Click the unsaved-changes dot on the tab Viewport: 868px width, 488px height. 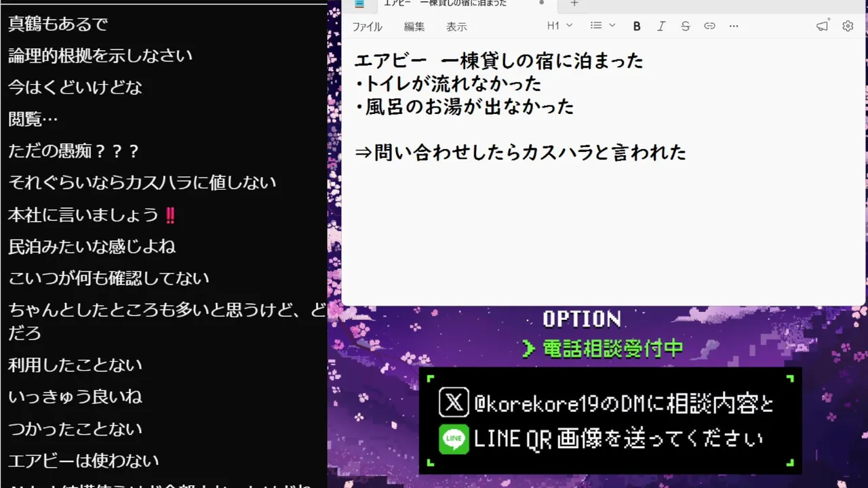click(541, 3)
